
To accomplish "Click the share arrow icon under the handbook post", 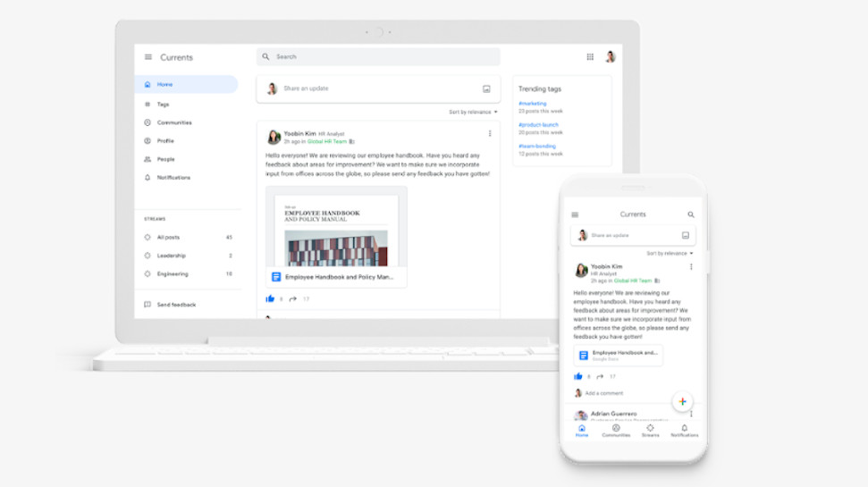I will coord(293,298).
